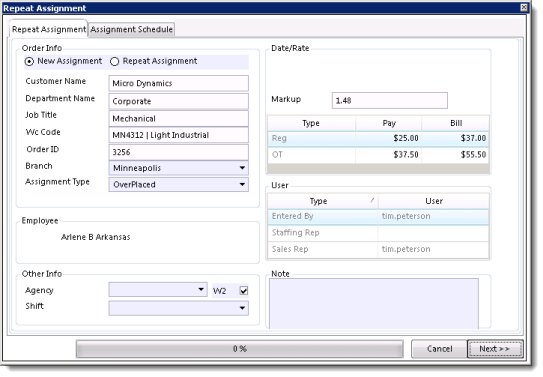Select the Sales Rep row
The image size is (543, 377).
[x=378, y=249]
